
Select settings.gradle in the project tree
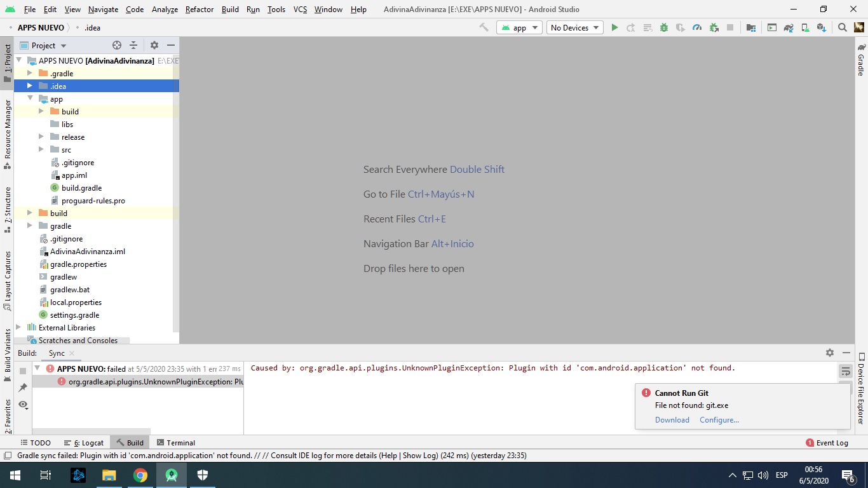pyautogui.click(x=74, y=315)
